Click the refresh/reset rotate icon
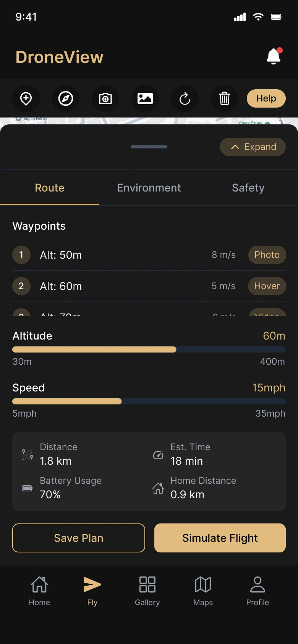298x644 pixels. pos(185,98)
